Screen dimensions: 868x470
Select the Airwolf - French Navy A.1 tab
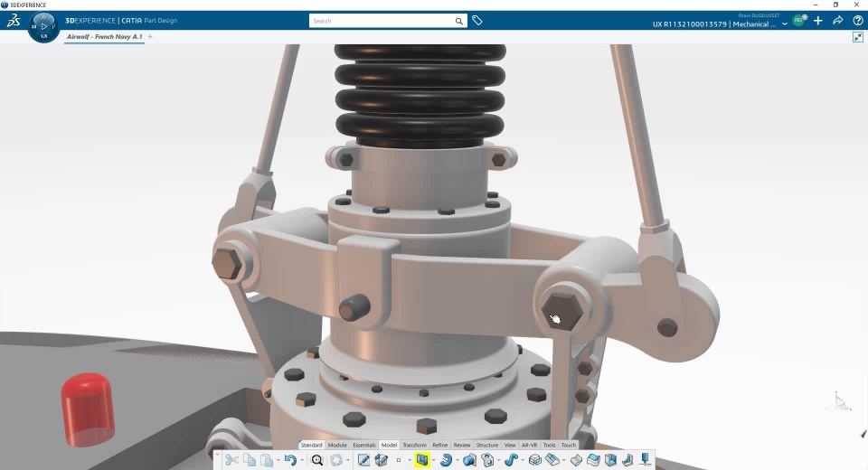click(104, 36)
